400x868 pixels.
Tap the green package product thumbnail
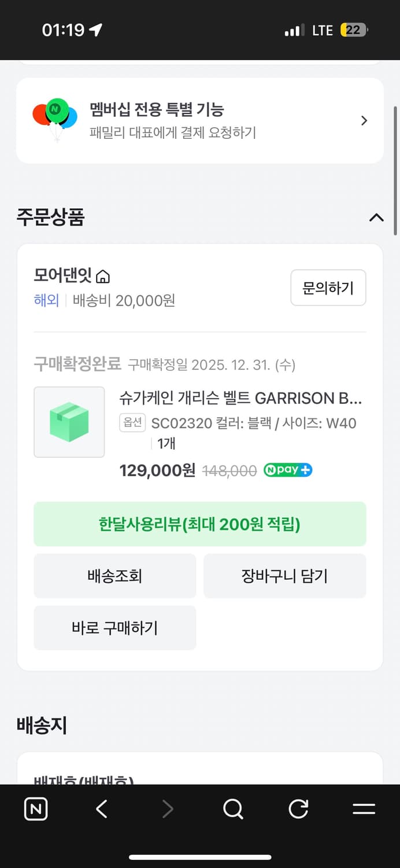pos(69,422)
